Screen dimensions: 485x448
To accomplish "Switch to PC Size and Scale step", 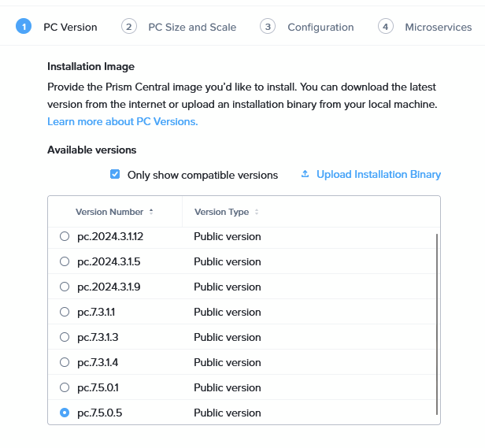I will pos(191,27).
